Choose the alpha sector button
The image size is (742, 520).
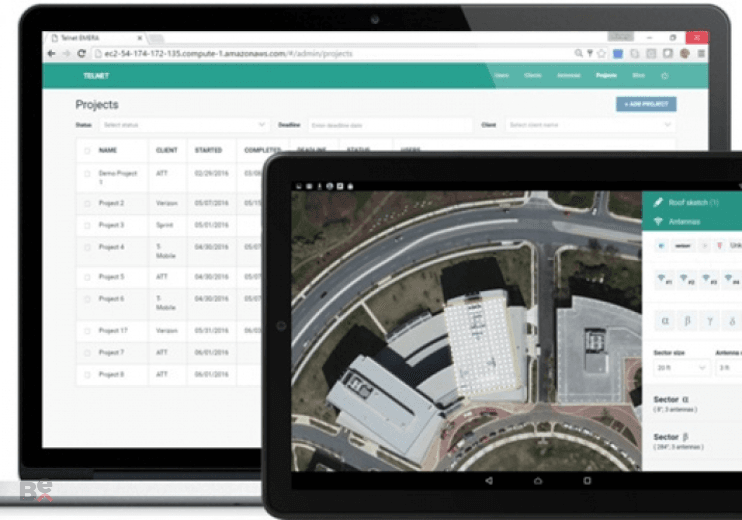665,321
